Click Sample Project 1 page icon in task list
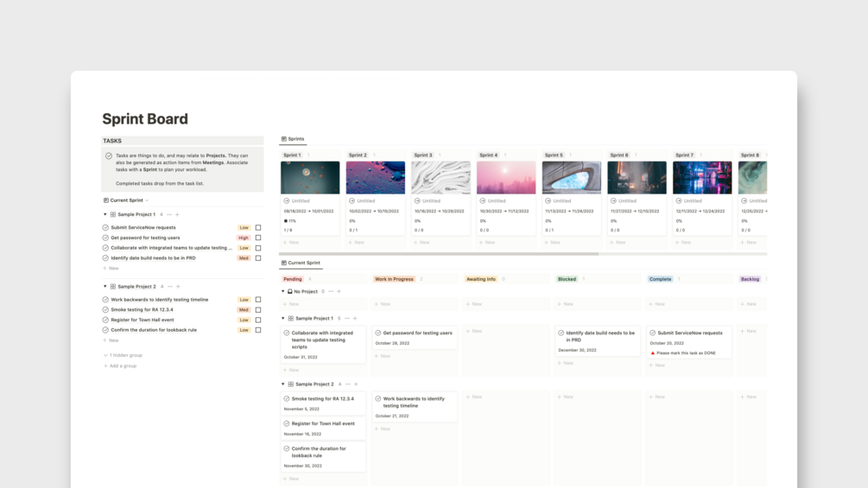The image size is (868, 488). point(113,215)
